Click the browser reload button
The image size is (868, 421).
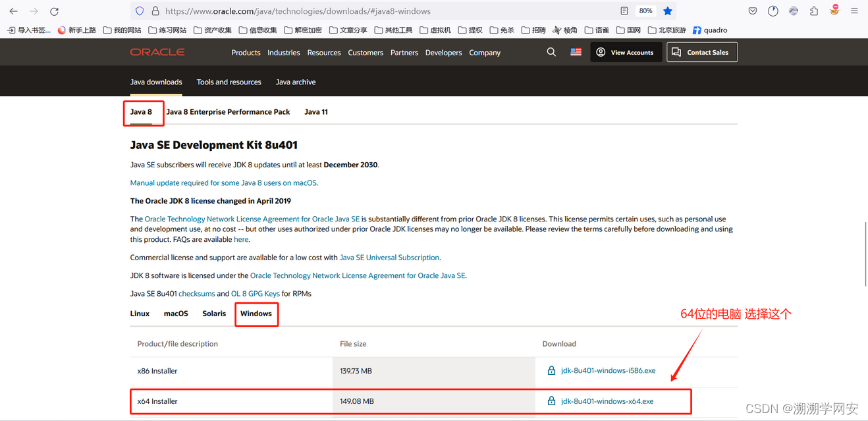(54, 11)
